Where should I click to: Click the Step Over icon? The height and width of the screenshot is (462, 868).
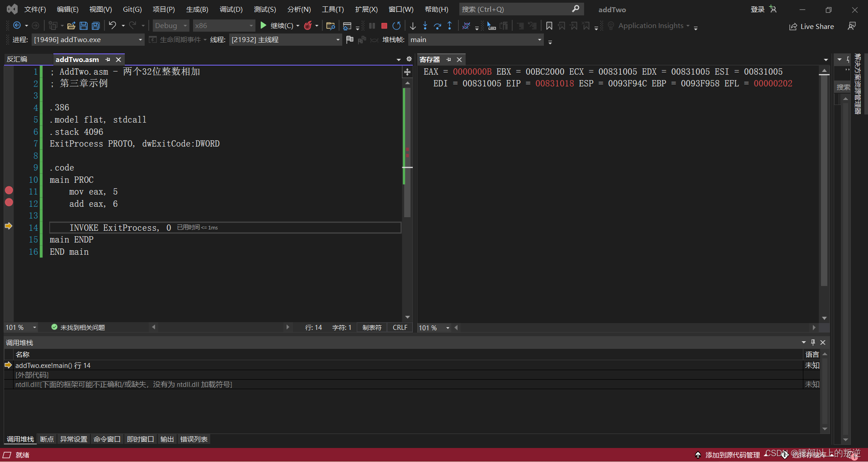(437, 26)
